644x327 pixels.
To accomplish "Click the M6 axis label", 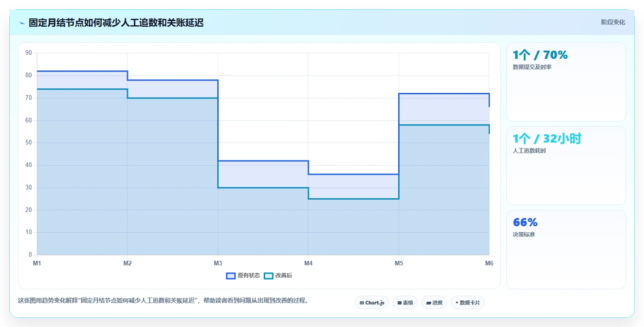I will pos(489,264).
